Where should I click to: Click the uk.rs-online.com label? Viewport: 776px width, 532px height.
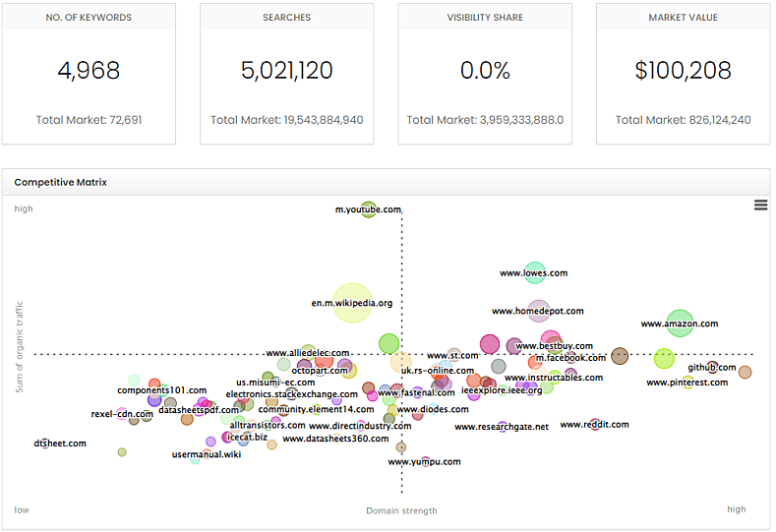pyautogui.click(x=438, y=370)
